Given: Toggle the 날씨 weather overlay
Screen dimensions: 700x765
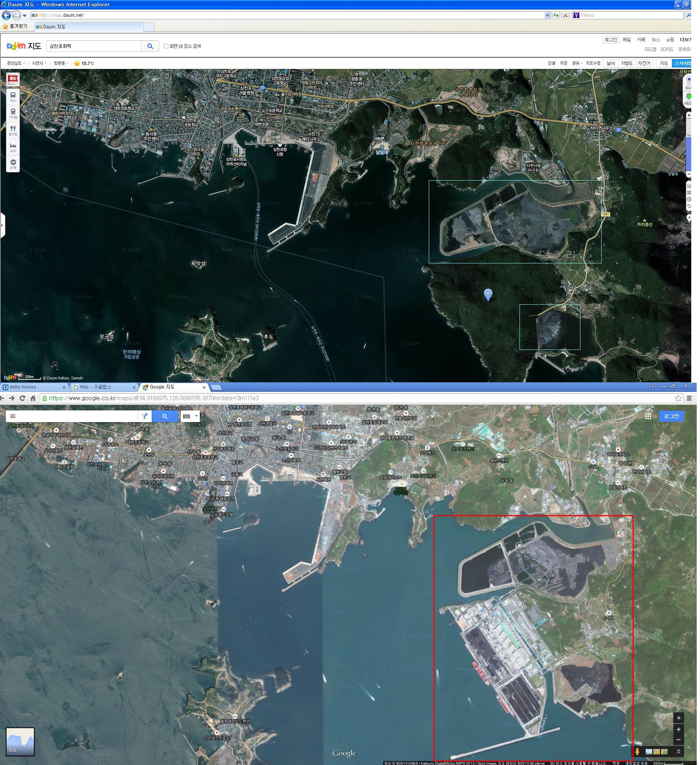Looking at the screenshot, I should tap(611, 63).
